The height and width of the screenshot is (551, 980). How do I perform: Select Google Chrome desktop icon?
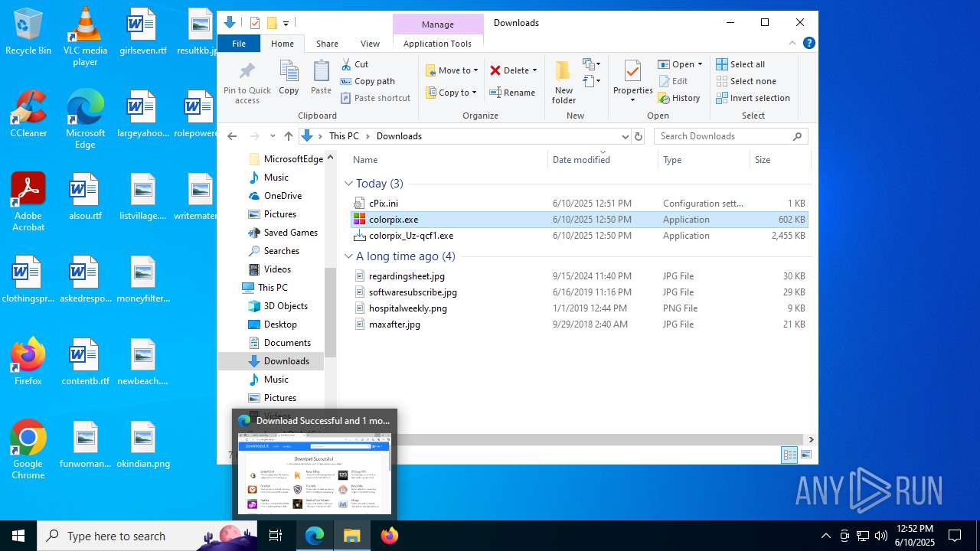coord(28,450)
